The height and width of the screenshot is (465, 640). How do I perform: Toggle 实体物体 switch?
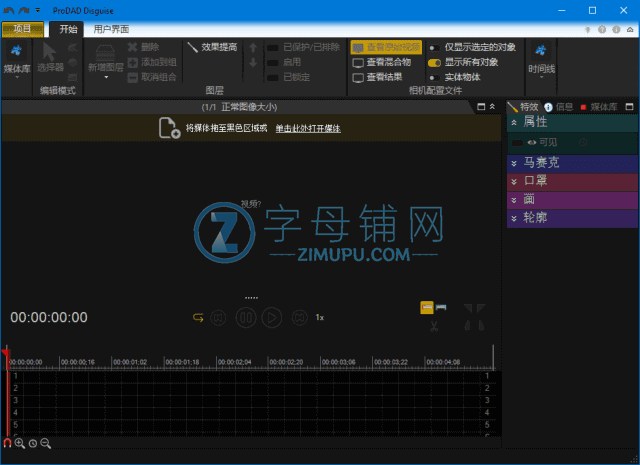point(434,77)
